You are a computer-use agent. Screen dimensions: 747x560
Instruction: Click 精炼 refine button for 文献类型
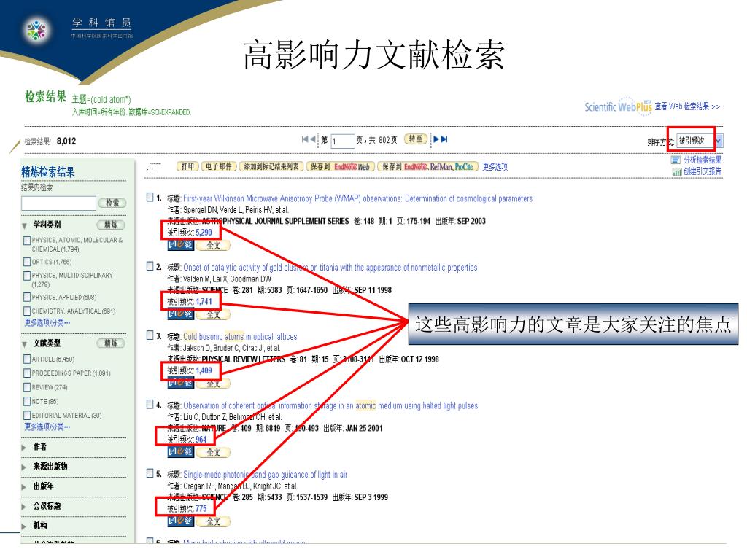tap(111, 343)
